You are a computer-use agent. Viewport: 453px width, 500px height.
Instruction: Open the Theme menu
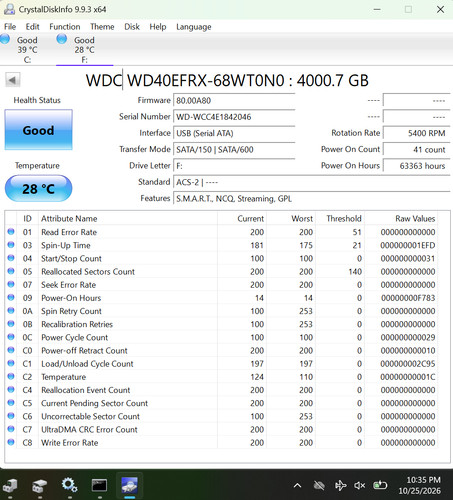coord(102,27)
